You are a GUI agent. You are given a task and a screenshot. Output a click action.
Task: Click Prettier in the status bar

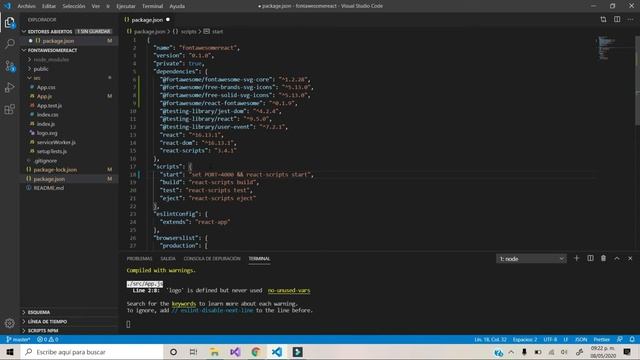601,340
